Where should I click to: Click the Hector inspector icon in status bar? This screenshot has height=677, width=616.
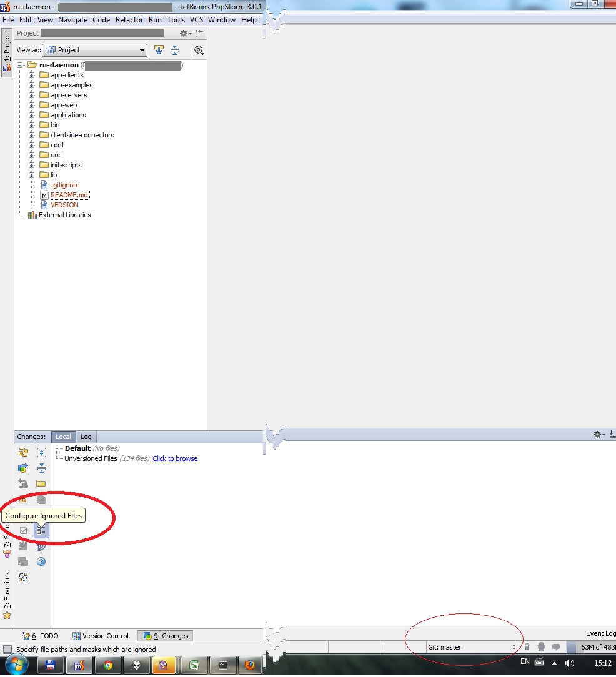[541, 647]
